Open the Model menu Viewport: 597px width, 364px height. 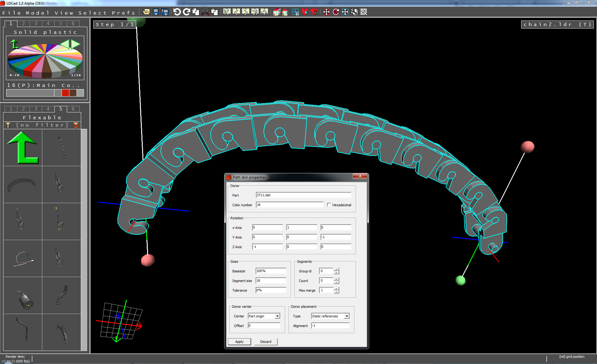(37, 13)
